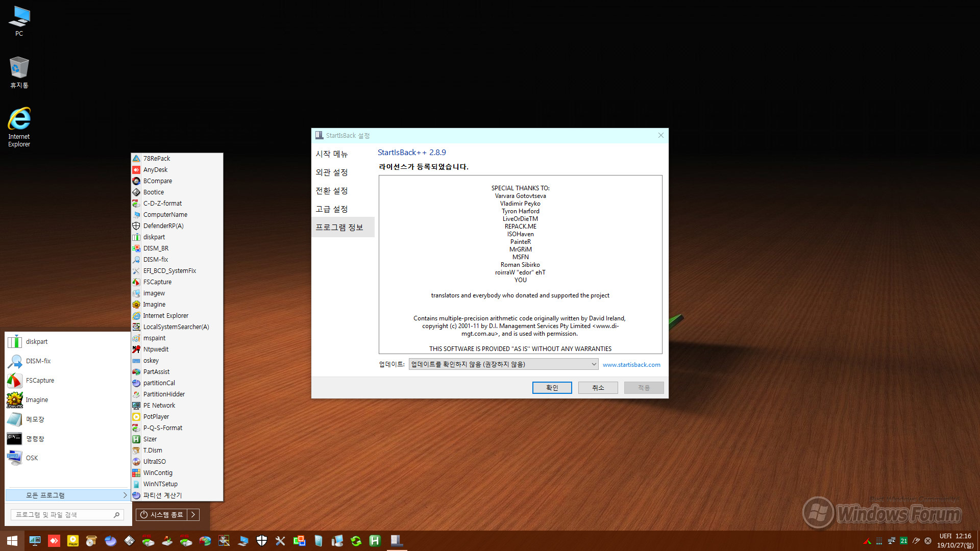This screenshot has width=980, height=551.
Task: Click the Defender shield icon on taskbar
Action: pos(262,541)
